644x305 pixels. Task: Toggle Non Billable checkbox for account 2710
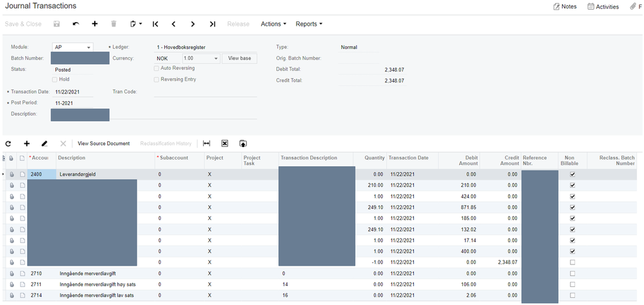point(572,273)
